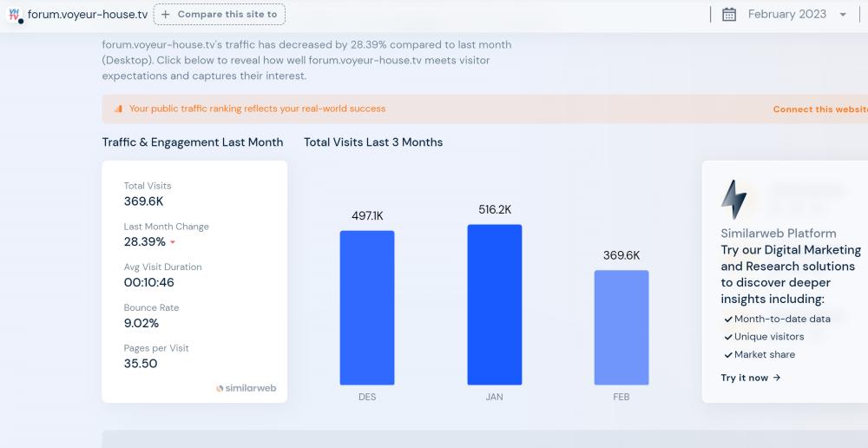Expand the date picker caret arrow
This screenshot has width=868, height=448.
click(x=843, y=15)
